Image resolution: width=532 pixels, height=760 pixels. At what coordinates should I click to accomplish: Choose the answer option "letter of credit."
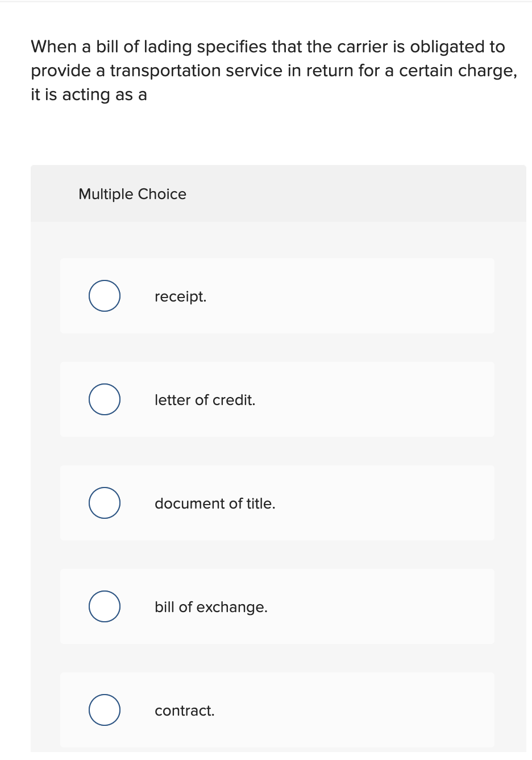205,399
